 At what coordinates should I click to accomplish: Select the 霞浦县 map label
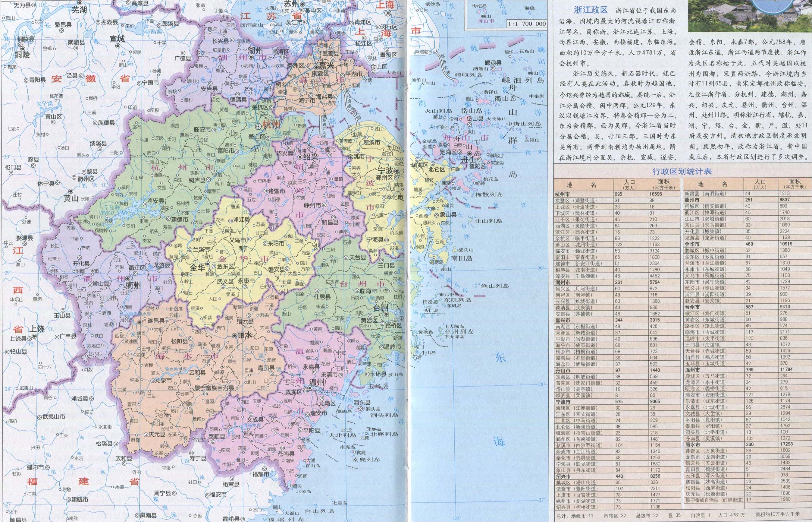tap(231, 519)
